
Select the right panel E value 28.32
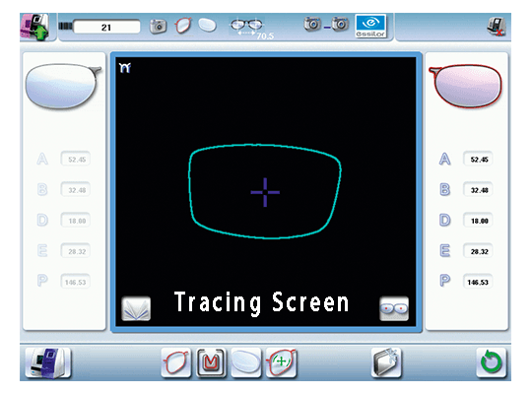click(x=478, y=251)
